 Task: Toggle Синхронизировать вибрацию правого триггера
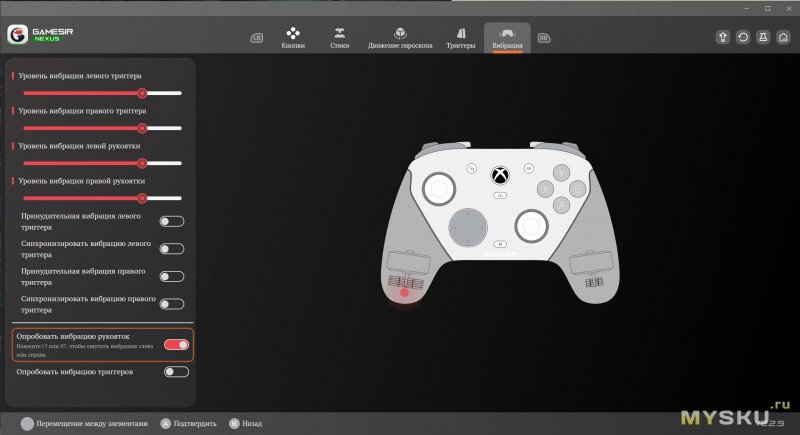(172, 304)
